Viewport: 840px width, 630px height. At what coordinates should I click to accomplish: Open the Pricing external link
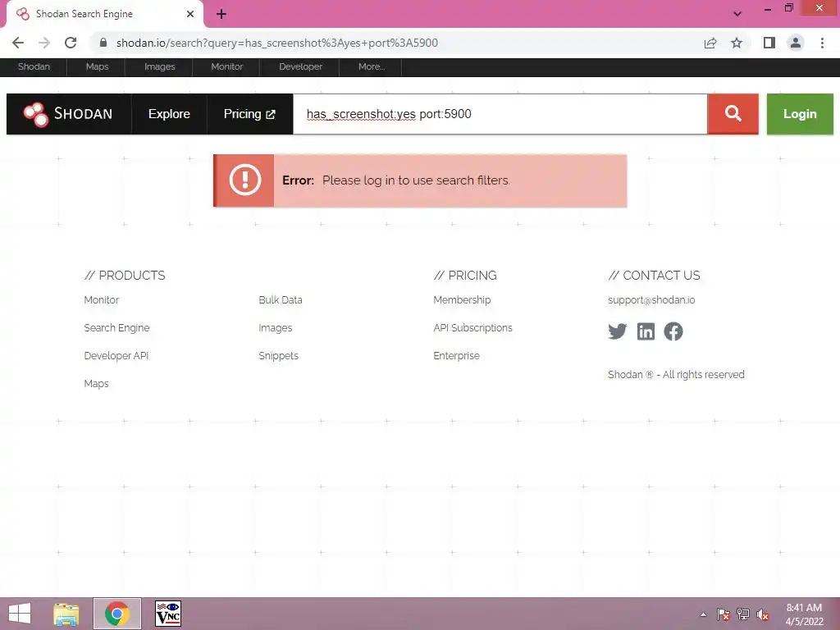click(249, 113)
